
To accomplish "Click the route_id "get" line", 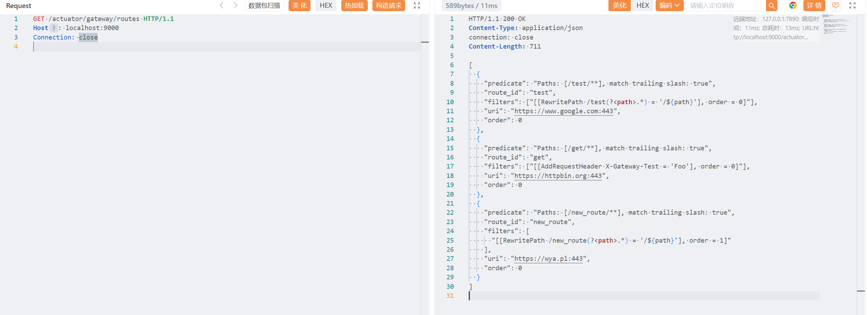I will pyautogui.click(x=518, y=157).
